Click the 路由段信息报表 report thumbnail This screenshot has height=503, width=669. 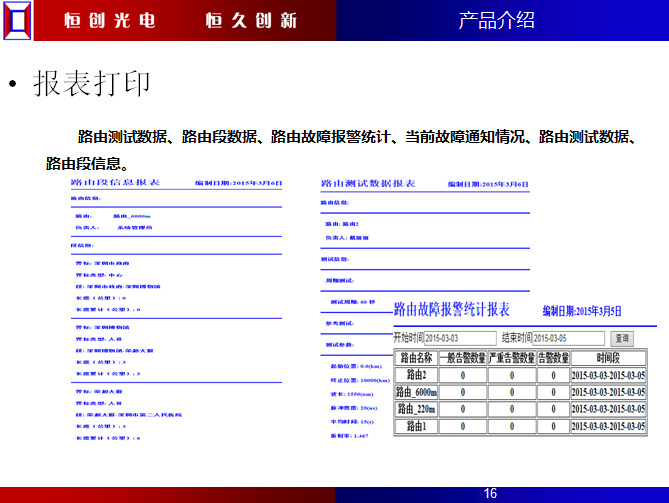point(176,310)
